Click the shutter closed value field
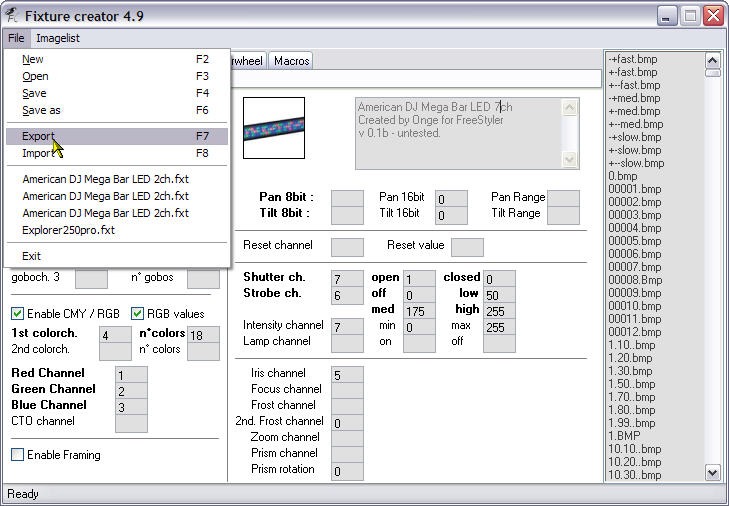This screenshot has height=506, width=729. (x=499, y=279)
